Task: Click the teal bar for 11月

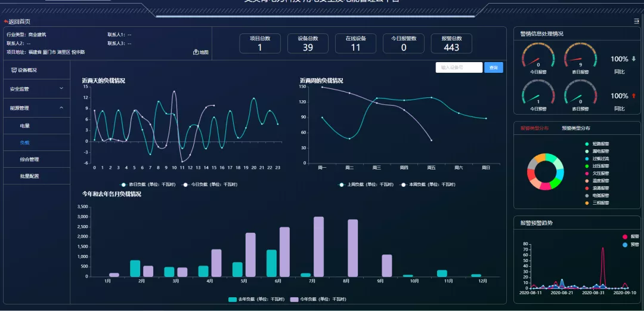Action: click(442, 273)
